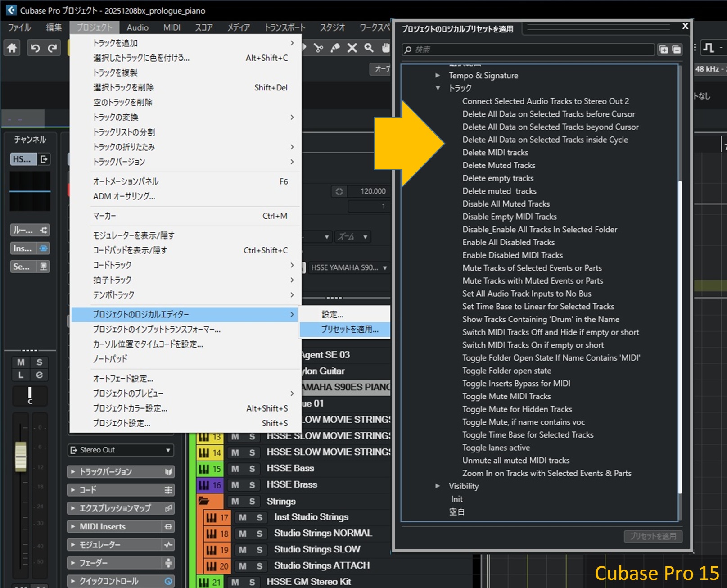Expand the Tempo & Signature preset category
This screenshot has height=588, width=727.
438,75
